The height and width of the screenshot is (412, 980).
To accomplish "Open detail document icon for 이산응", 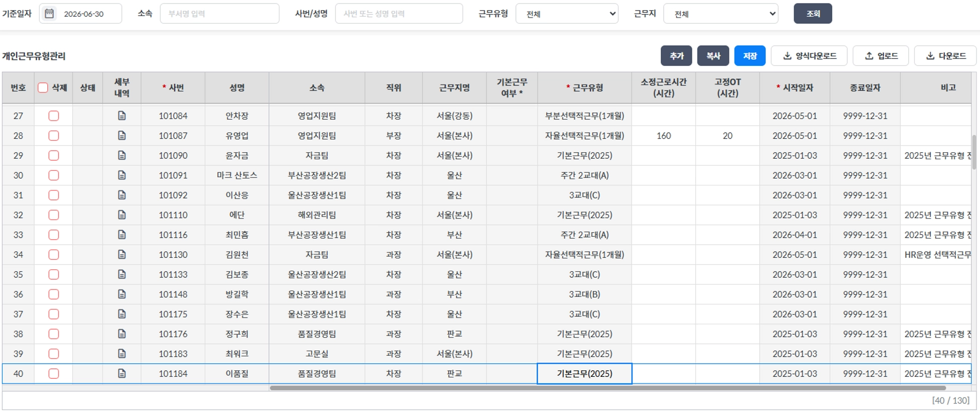I will pyautogui.click(x=122, y=195).
